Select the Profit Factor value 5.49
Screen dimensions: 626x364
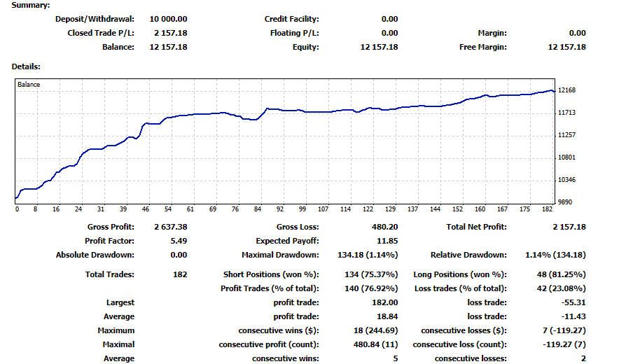point(179,241)
